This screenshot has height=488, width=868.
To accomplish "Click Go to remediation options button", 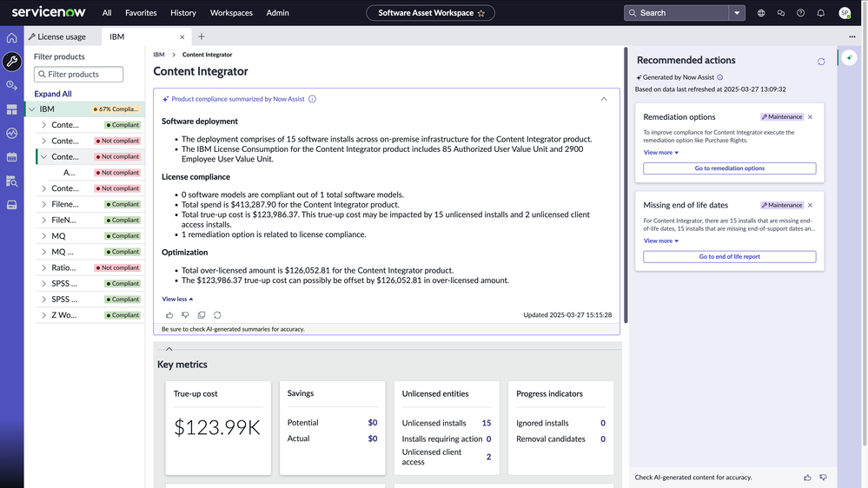I will 730,168.
